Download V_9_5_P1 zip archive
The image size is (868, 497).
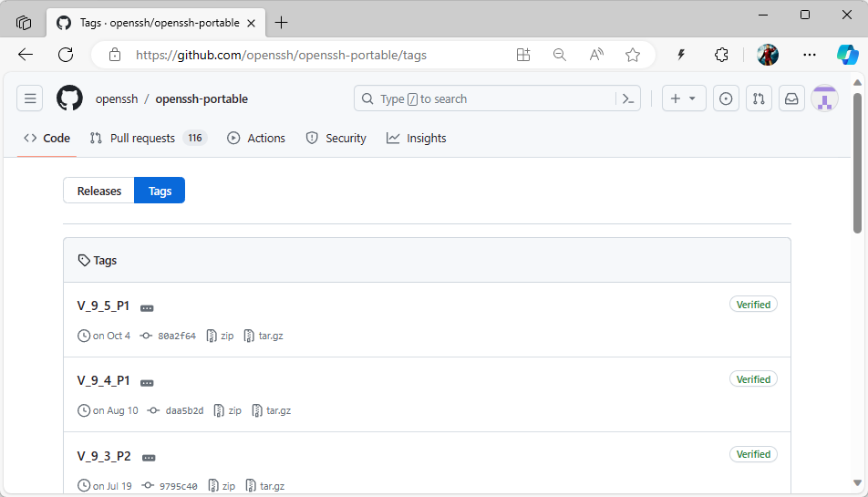[221, 336]
